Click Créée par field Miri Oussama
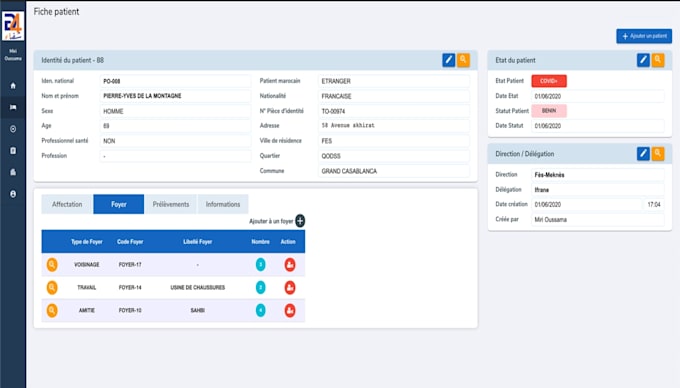This screenshot has width=680, height=388. (x=598, y=219)
